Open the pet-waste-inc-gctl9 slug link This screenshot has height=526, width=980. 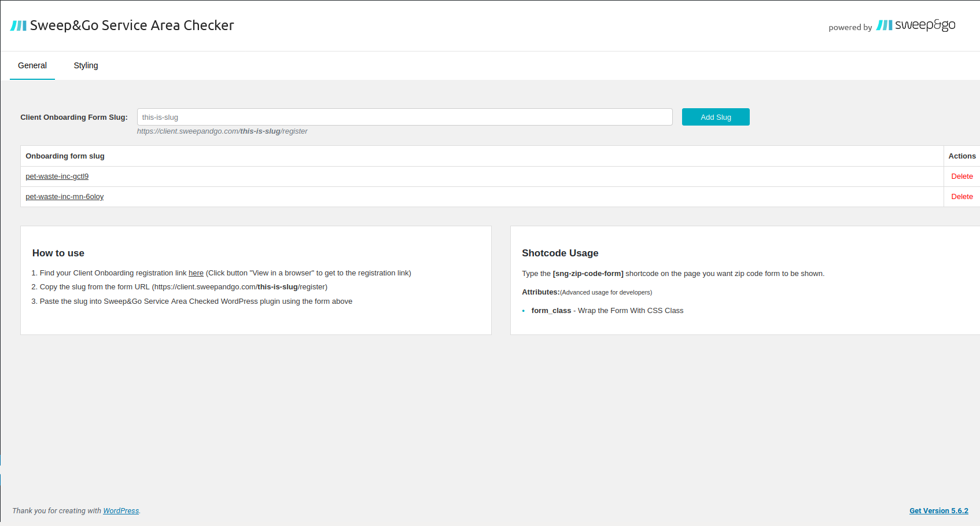point(57,176)
